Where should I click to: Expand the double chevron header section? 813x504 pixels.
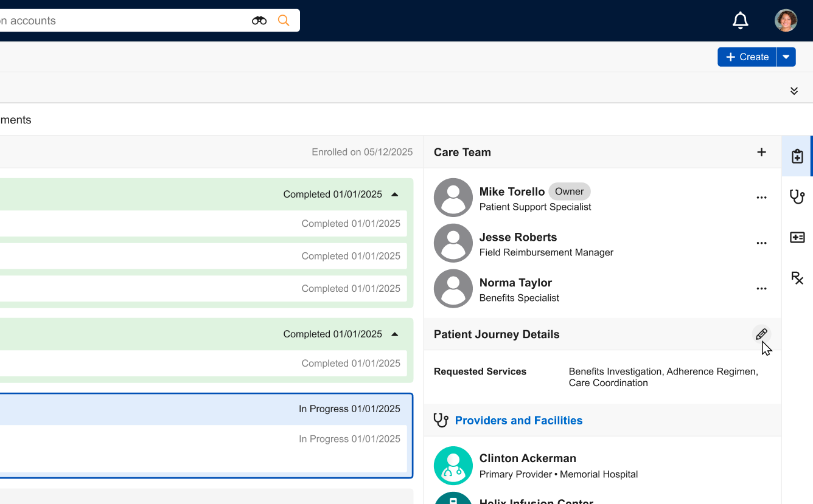pos(794,91)
